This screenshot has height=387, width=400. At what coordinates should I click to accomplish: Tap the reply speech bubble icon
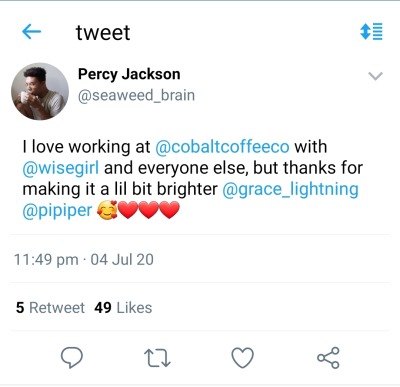pos(72,357)
